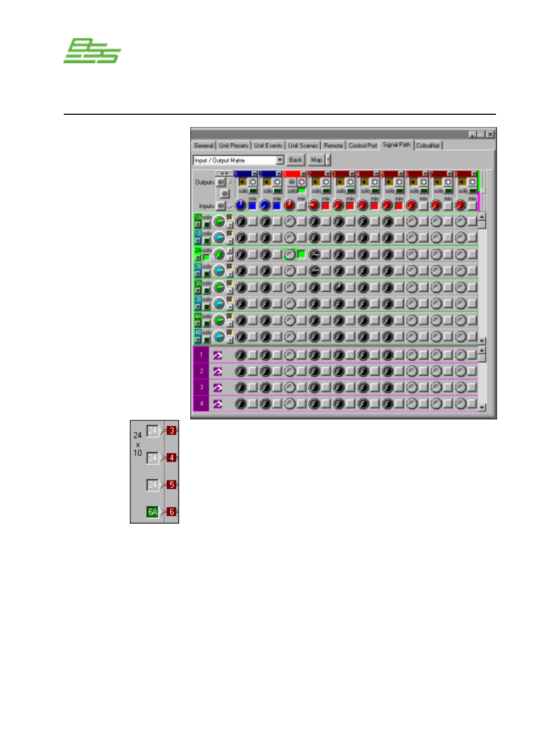
Task: Toggle the red mix button of output column 3
Action: (350, 206)
